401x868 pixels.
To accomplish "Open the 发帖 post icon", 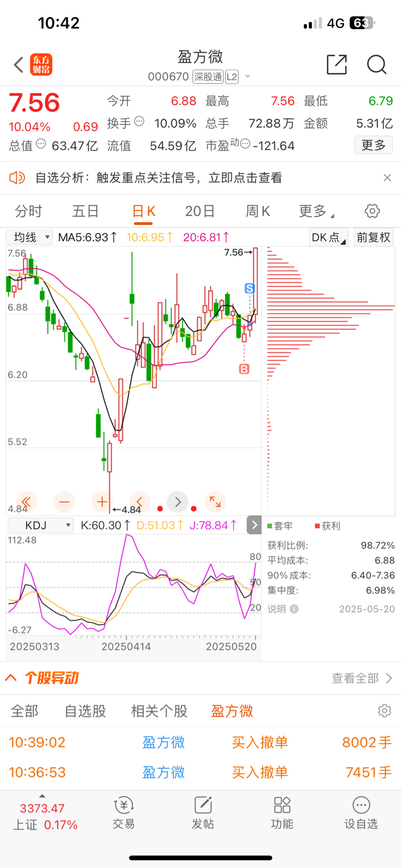I will 203,805.
